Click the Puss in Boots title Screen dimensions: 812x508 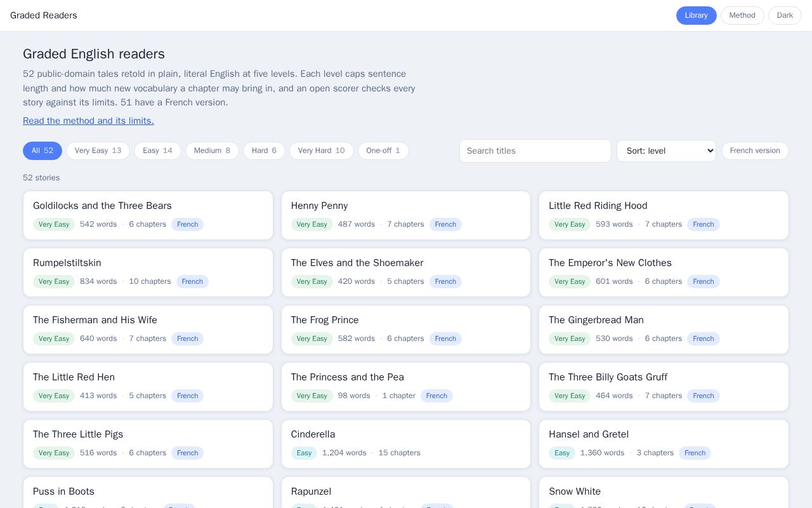pyautogui.click(x=63, y=491)
